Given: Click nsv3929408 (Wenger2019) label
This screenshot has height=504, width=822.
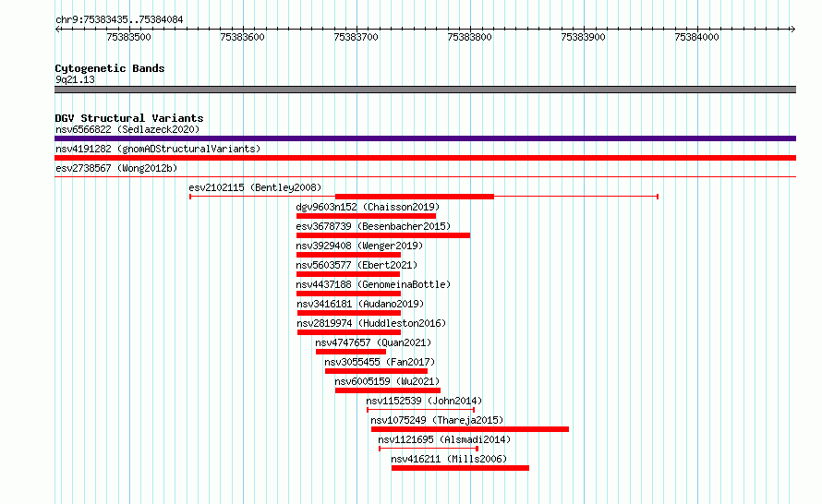Looking at the screenshot, I should pos(359,246).
